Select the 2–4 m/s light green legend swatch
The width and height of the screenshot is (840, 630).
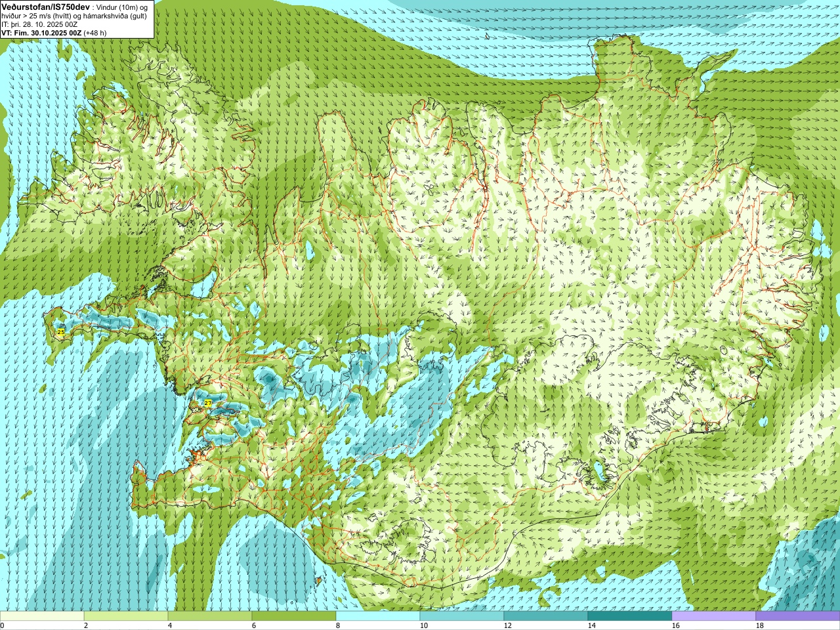click(x=126, y=616)
